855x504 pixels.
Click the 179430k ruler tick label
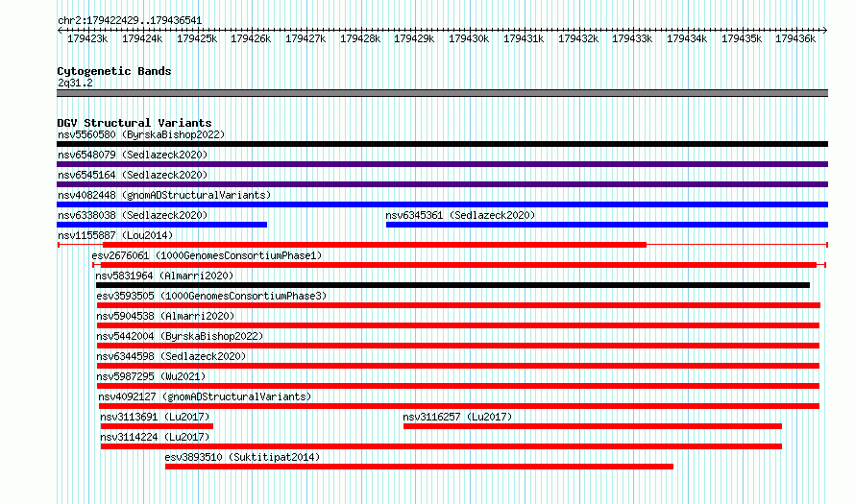(469, 38)
